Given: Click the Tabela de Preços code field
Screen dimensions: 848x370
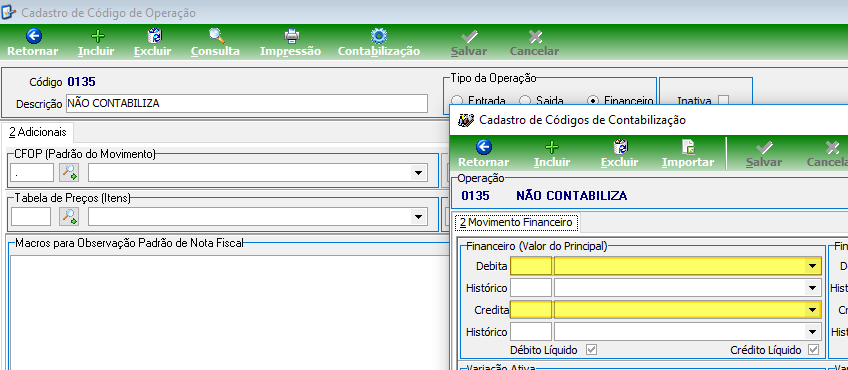Looking at the screenshot, I should [31, 217].
